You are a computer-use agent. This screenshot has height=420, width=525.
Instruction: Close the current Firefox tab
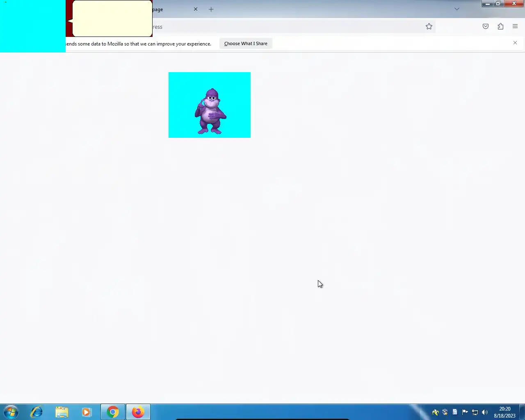196,9
